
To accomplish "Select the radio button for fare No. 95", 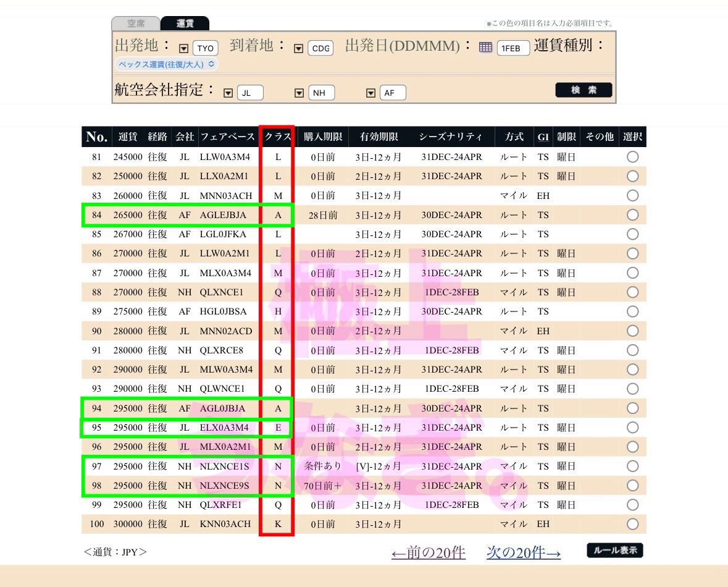I will pyautogui.click(x=632, y=427).
